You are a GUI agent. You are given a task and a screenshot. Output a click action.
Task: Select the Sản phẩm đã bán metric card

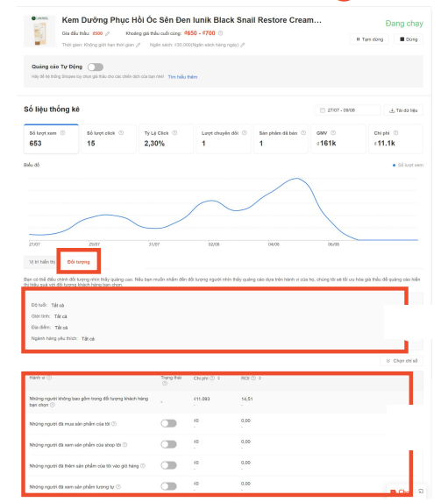point(281,139)
